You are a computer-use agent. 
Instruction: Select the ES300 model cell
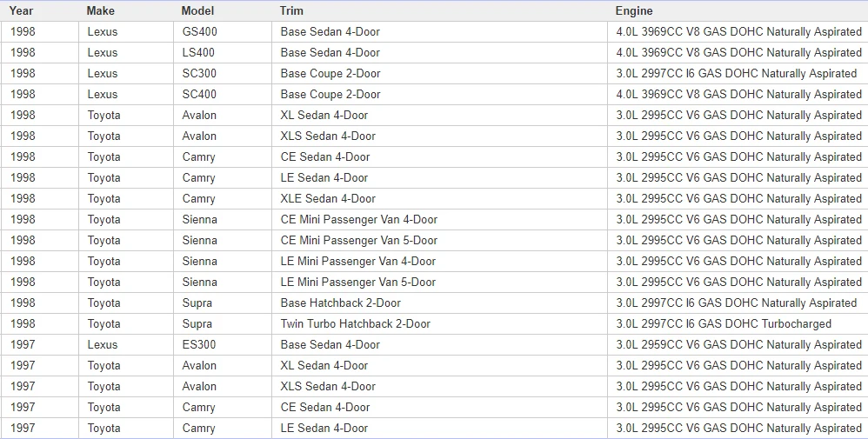223,345
